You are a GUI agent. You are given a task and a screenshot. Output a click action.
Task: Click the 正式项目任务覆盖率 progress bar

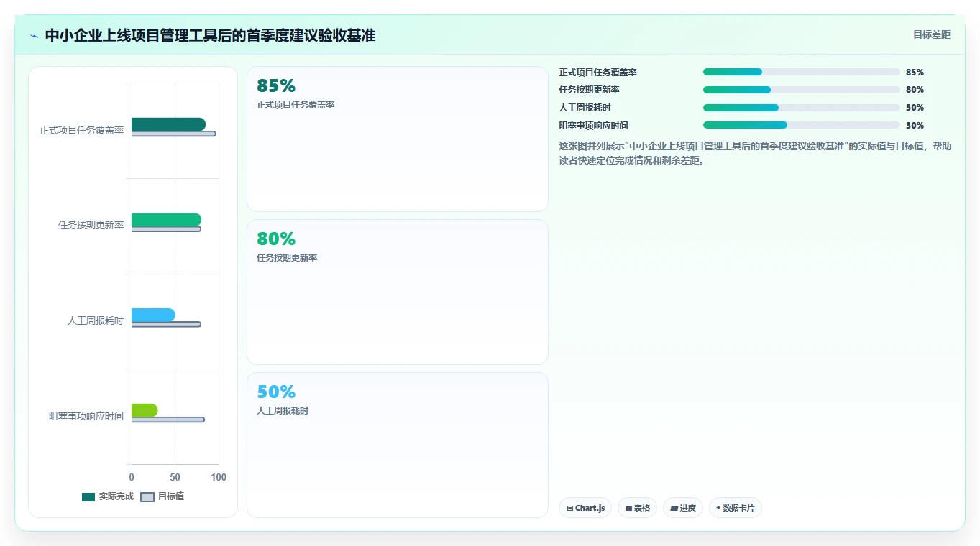802,72
